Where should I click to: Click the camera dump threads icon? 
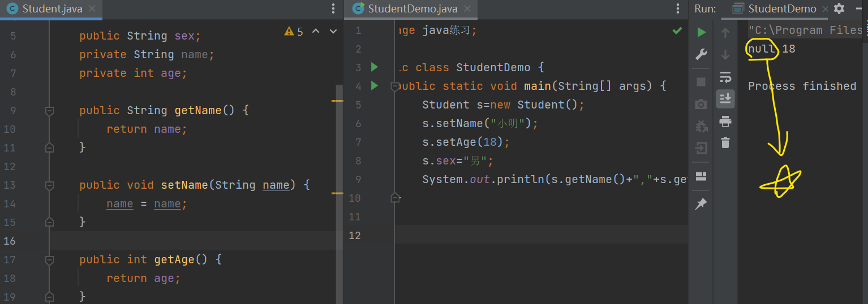(701, 105)
